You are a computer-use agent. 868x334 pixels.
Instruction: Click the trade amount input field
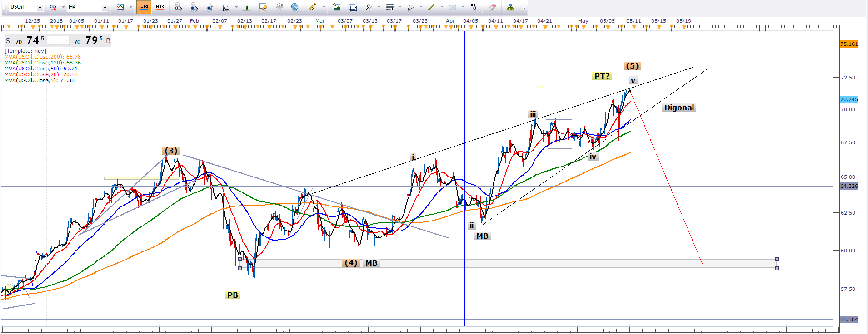pos(58,41)
